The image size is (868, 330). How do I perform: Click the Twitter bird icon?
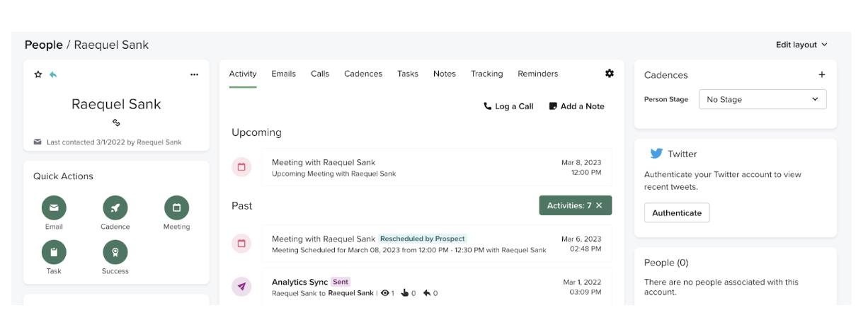point(656,154)
